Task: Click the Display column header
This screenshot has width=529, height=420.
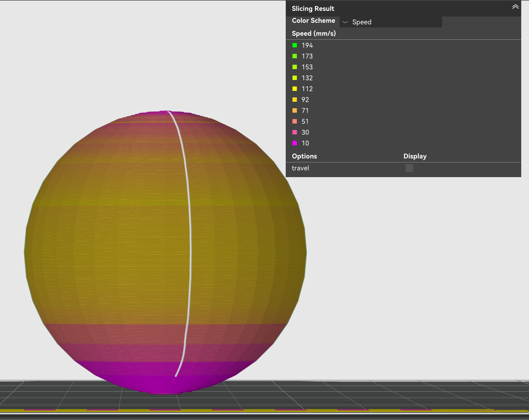Action: click(415, 156)
